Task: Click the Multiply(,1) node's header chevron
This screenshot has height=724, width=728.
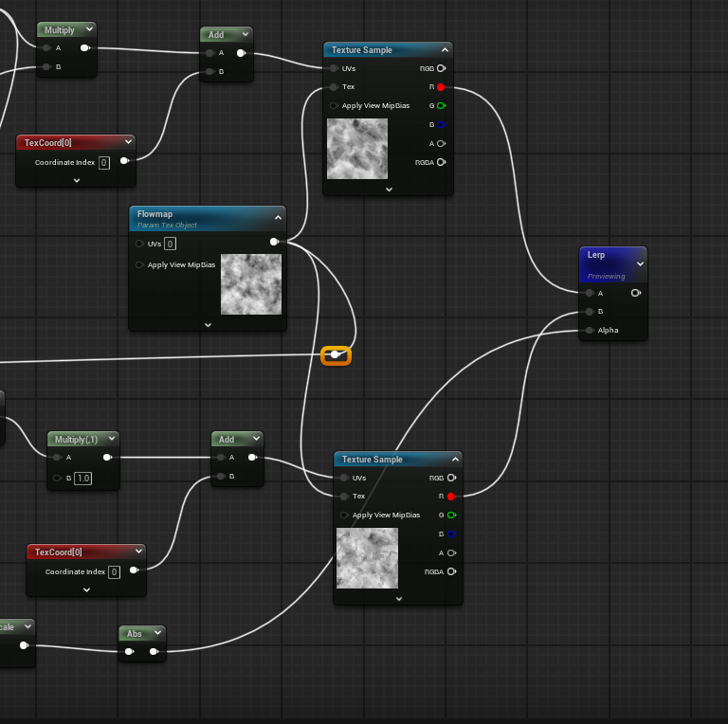Action: [x=112, y=440]
